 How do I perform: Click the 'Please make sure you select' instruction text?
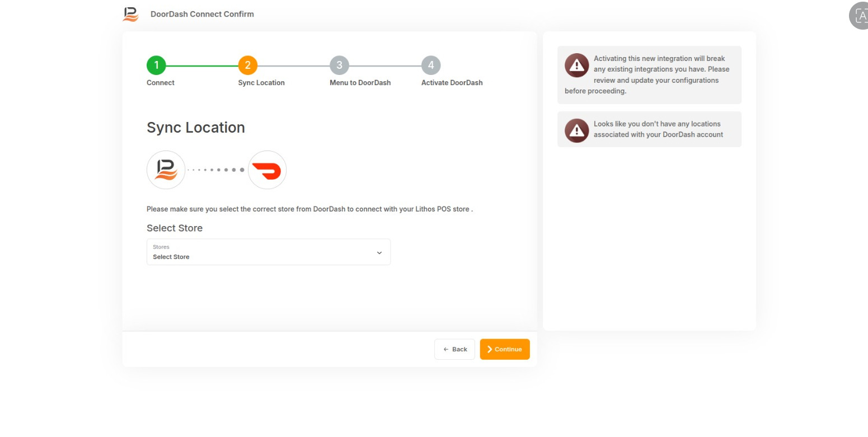[309, 209]
